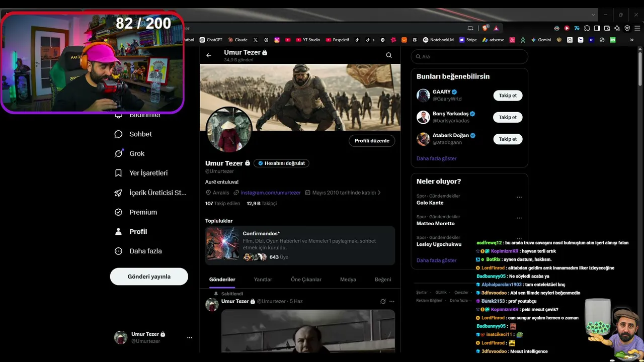644x362 pixels.
Task: Expand the join date chevron arrow
Action: click(x=379, y=193)
